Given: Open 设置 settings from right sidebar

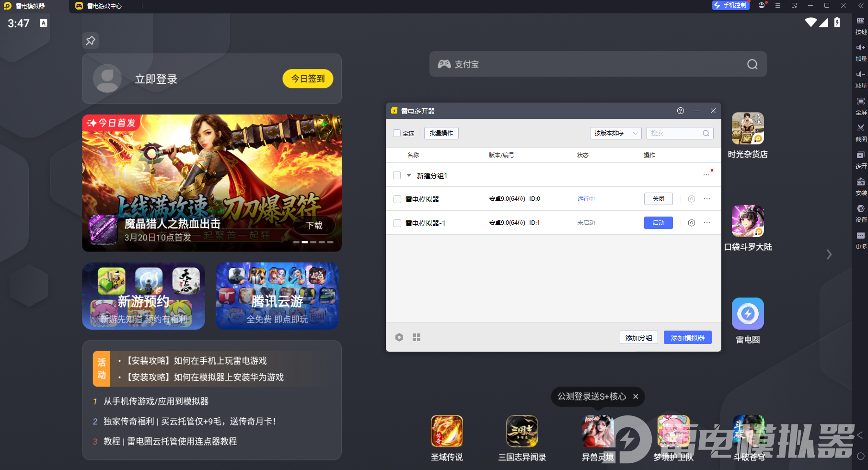Looking at the screenshot, I should 861,213.
